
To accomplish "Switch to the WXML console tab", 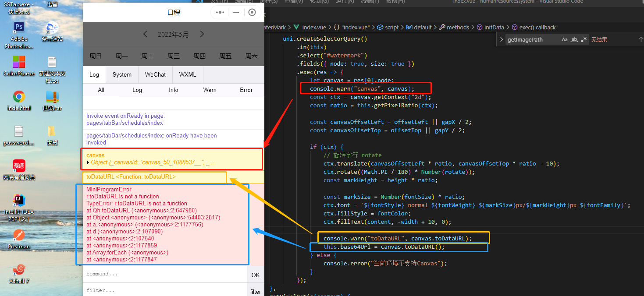I will [187, 74].
